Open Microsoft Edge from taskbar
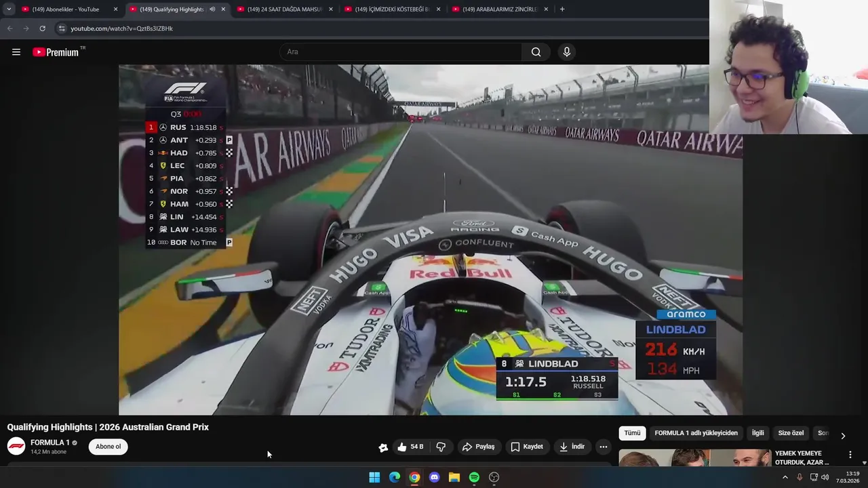 (x=395, y=477)
